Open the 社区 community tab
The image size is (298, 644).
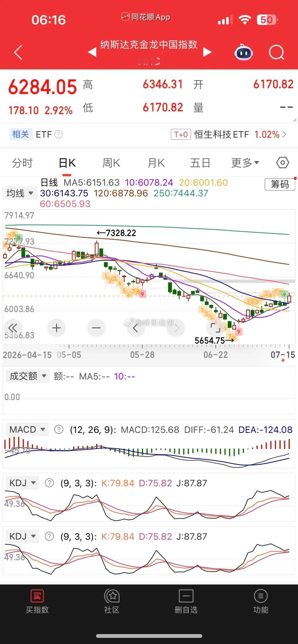tap(112, 602)
